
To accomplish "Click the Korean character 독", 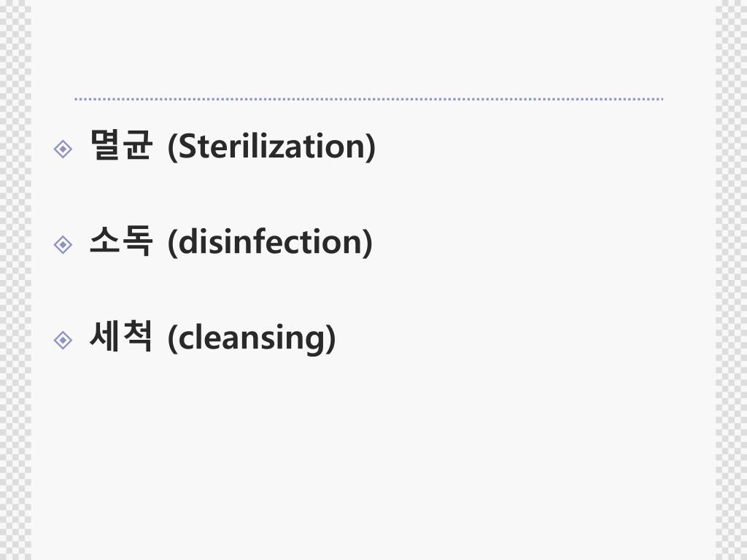I will point(137,241).
